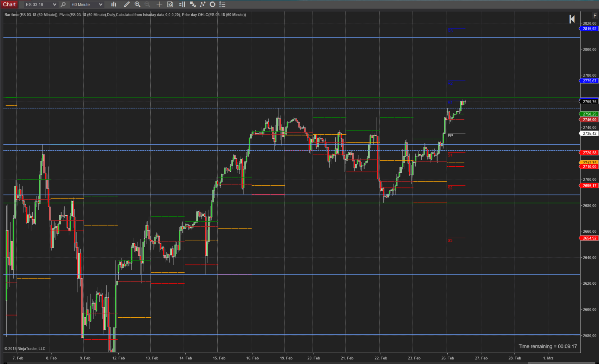Show the data box icon

point(170,5)
